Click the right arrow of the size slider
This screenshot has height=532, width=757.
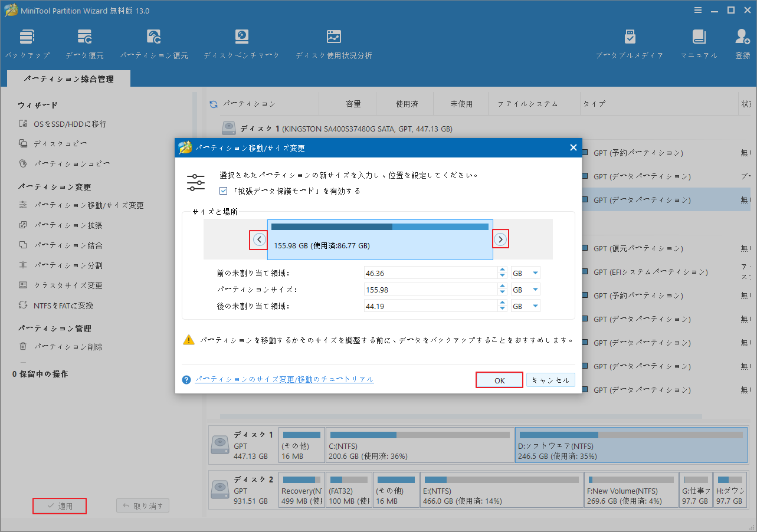(500, 239)
